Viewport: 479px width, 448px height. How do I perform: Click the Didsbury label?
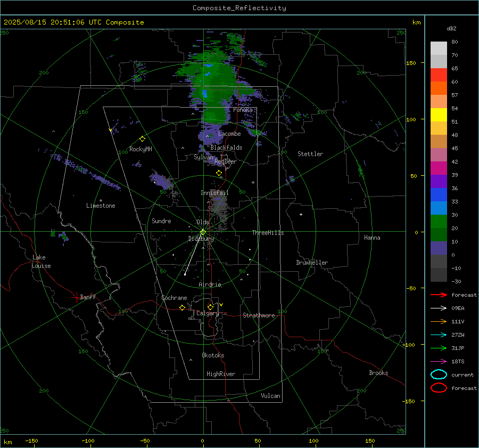tap(201, 239)
